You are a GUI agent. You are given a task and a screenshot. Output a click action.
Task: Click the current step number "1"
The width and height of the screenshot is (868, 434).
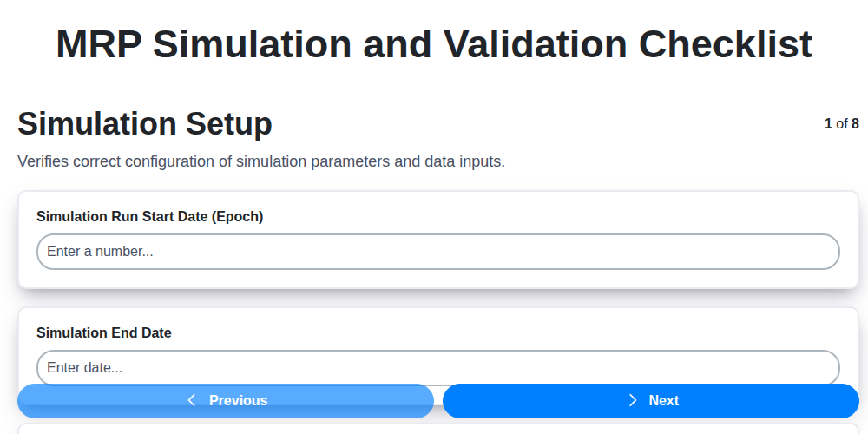tap(828, 124)
